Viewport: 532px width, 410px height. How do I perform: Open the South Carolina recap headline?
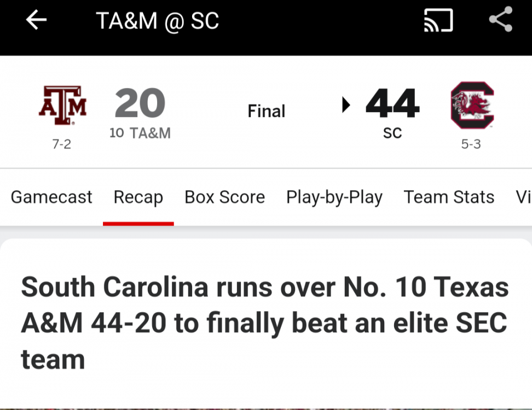pyautogui.click(x=265, y=323)
